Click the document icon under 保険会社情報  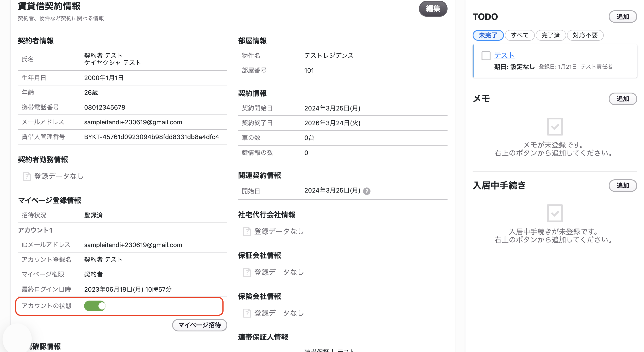point(247,313)
